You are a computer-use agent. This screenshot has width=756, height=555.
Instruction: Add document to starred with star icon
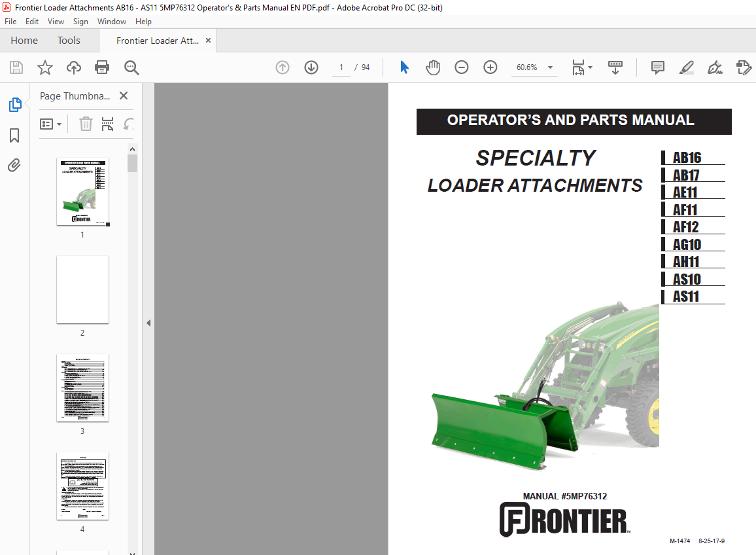point(45,67)
